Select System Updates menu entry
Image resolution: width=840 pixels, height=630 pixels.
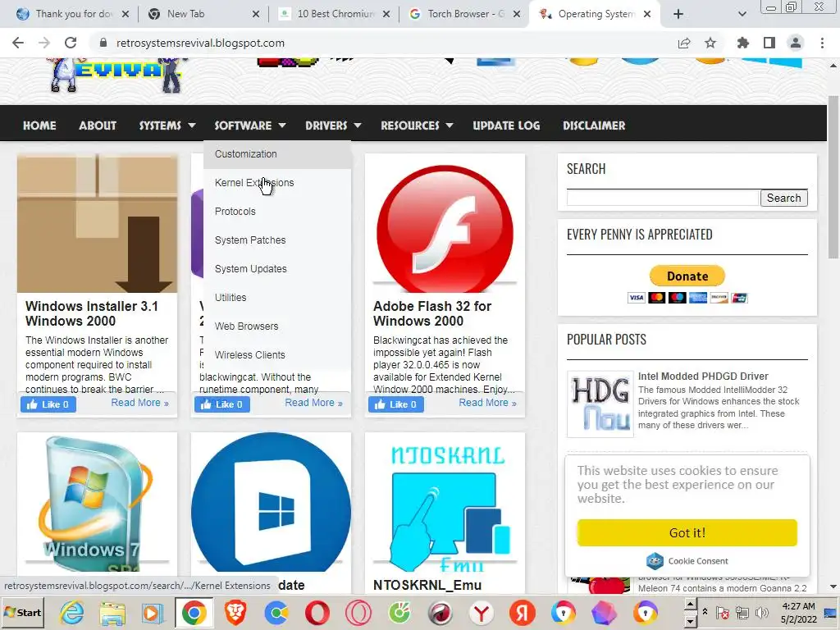click(277, 269)
